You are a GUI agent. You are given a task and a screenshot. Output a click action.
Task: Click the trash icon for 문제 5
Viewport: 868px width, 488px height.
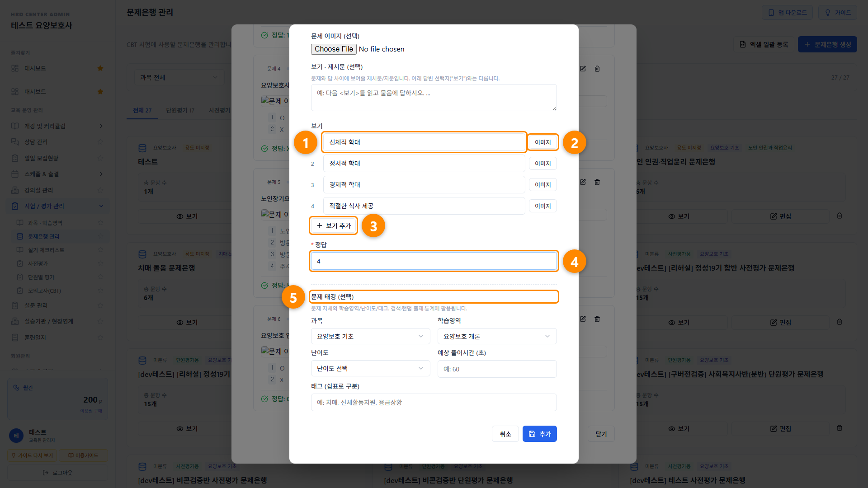[597, 182]
